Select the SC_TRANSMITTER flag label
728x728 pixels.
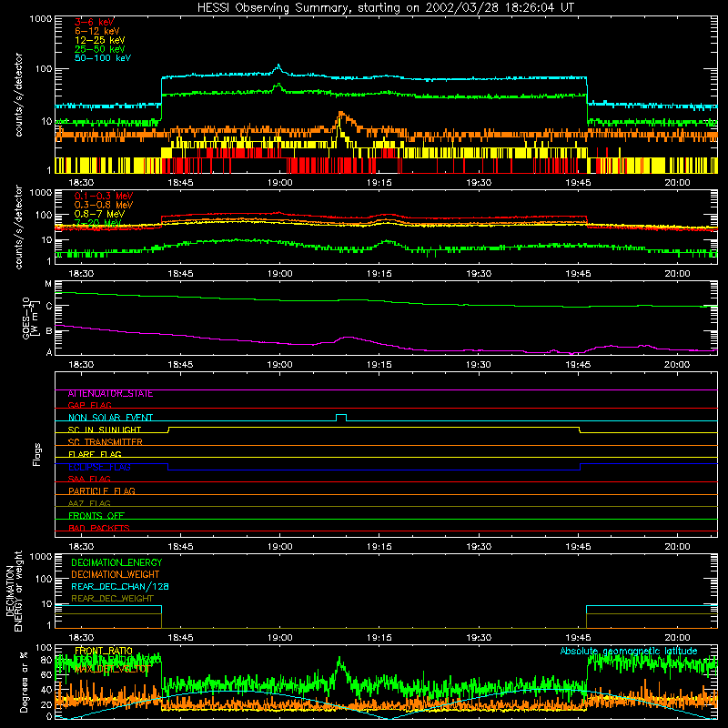(106, 442)
